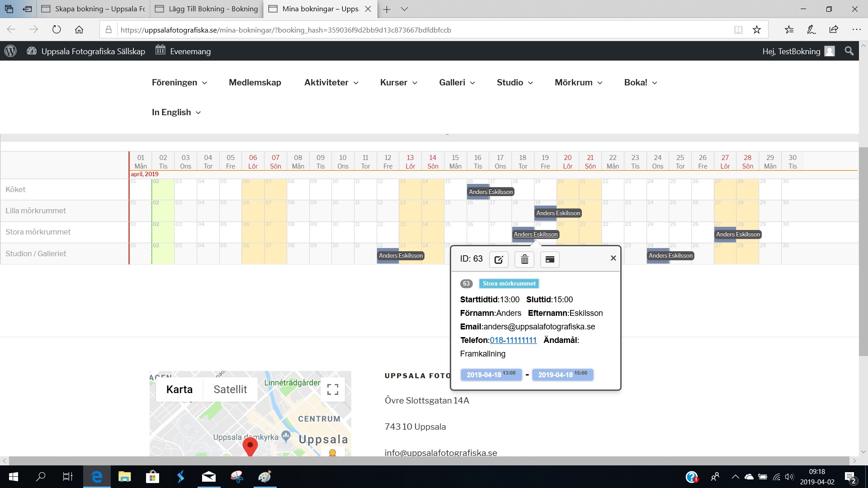Open the Action Center notifications icon
The image size is (868, 488).
[850, 477]
